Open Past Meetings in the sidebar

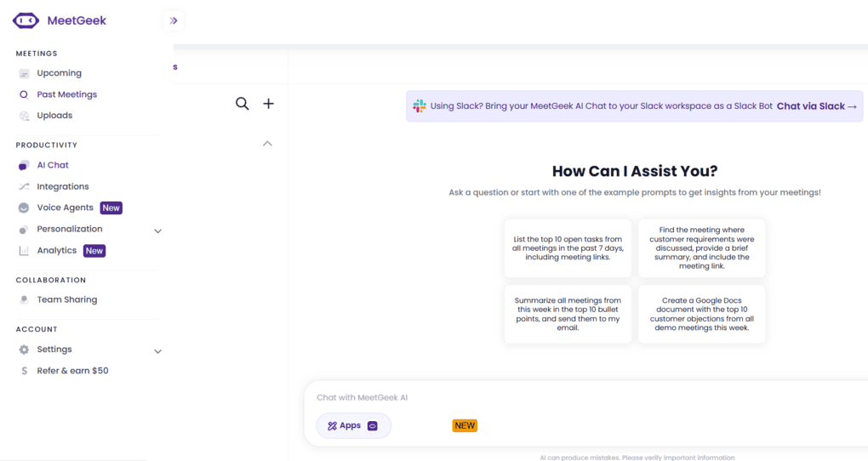[x=66, y=94]
